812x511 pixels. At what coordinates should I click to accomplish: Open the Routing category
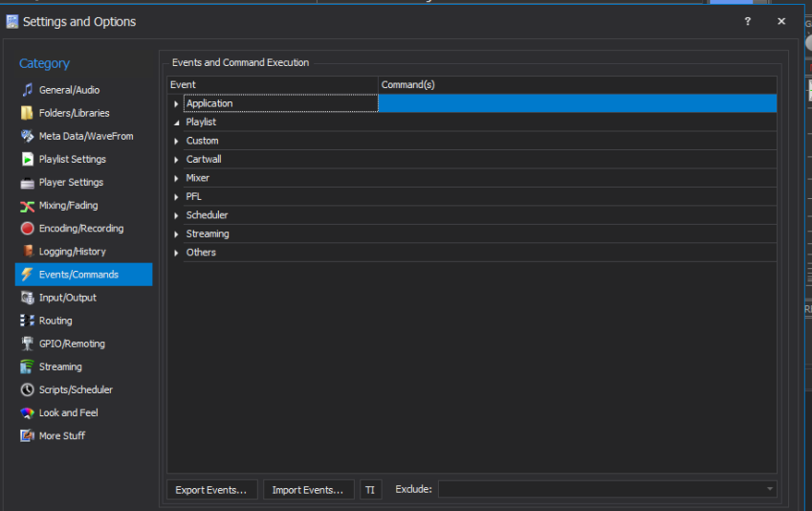(x=55, y=321)
